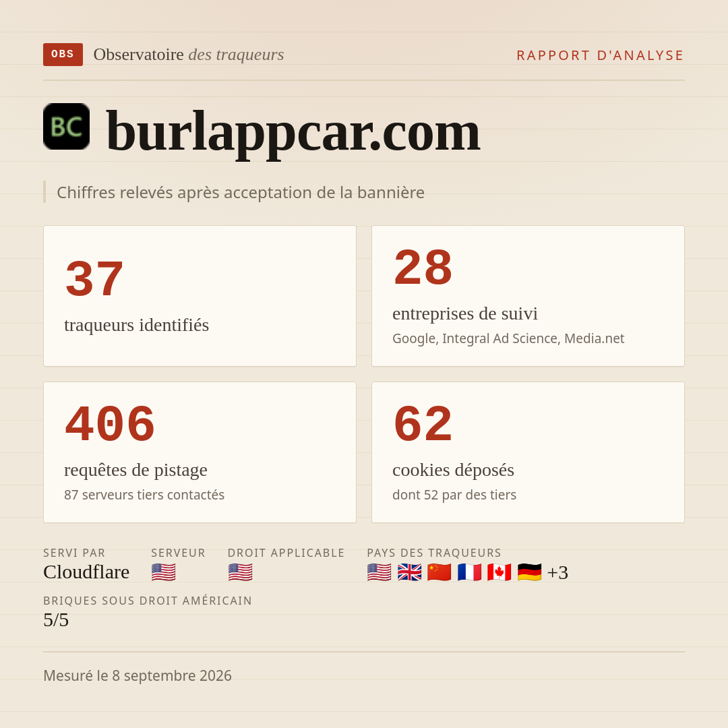728x728 pixels.
Task: Open the 406 requêtes de pistage card
Action: [200, 452]
